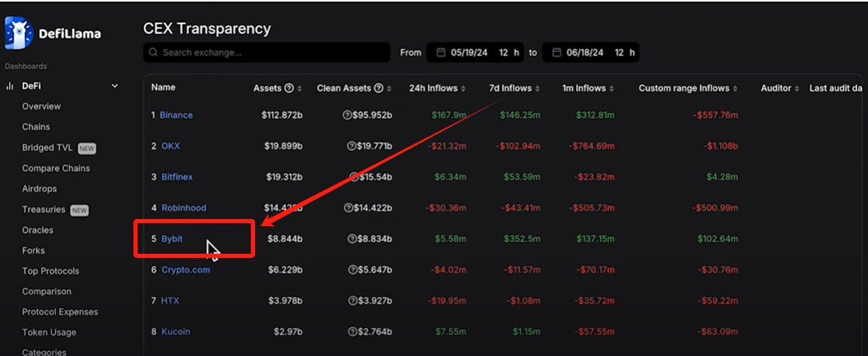Click Binance assets value $112.872b

coord(281,115)
